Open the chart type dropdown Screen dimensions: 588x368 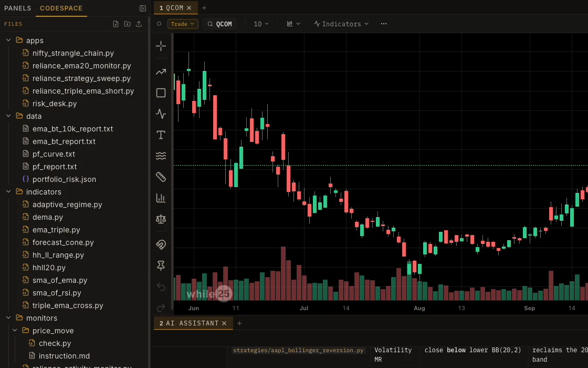click(x=293, y=24)
